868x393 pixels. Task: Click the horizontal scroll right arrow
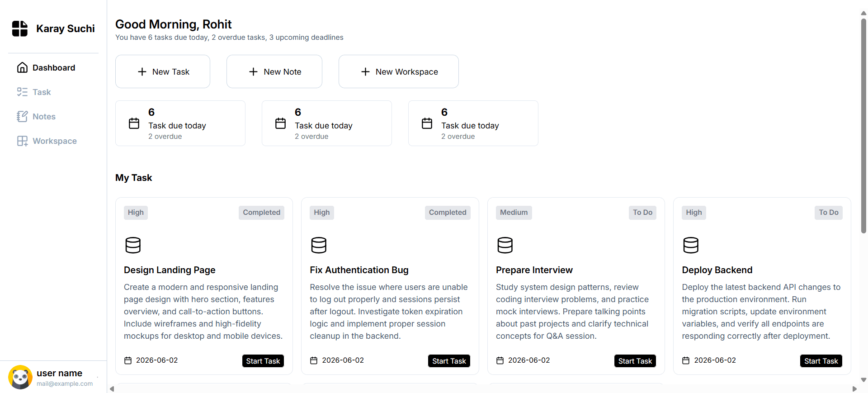[x=854, y=389]
